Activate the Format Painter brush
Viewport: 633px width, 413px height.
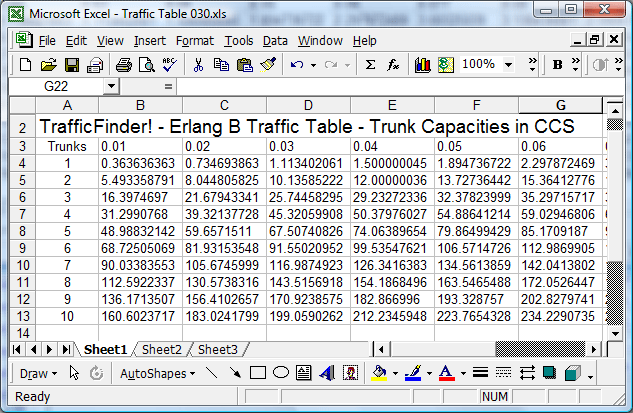(268, 65)
